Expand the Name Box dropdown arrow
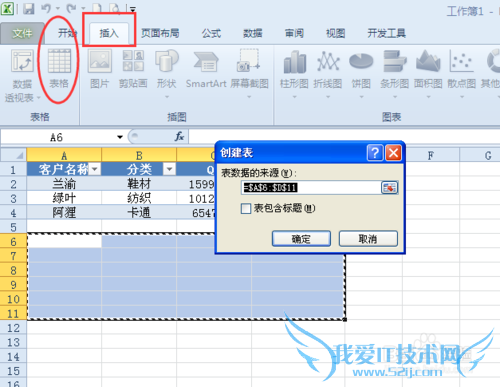This screenshot has width=500, height=387. click(120, 137)
